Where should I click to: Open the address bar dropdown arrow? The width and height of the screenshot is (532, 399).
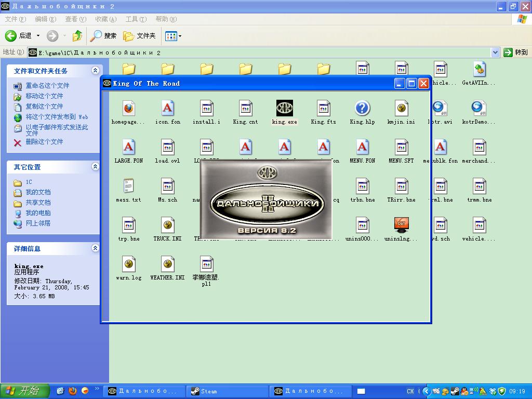click(495, 52)
